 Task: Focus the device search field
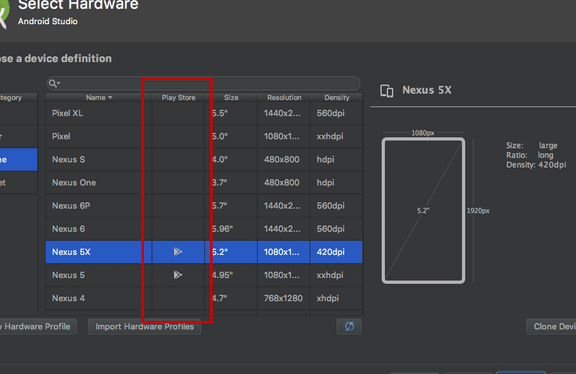204,84
